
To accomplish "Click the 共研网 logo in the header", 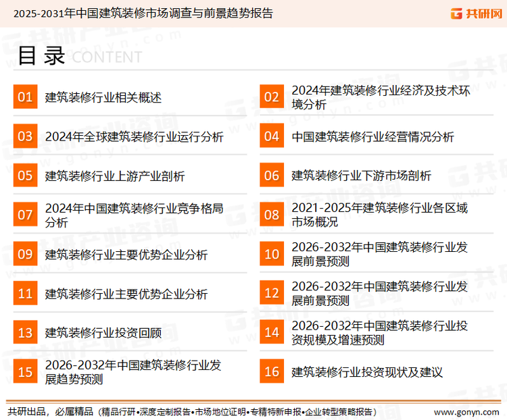I will [477, 14].
